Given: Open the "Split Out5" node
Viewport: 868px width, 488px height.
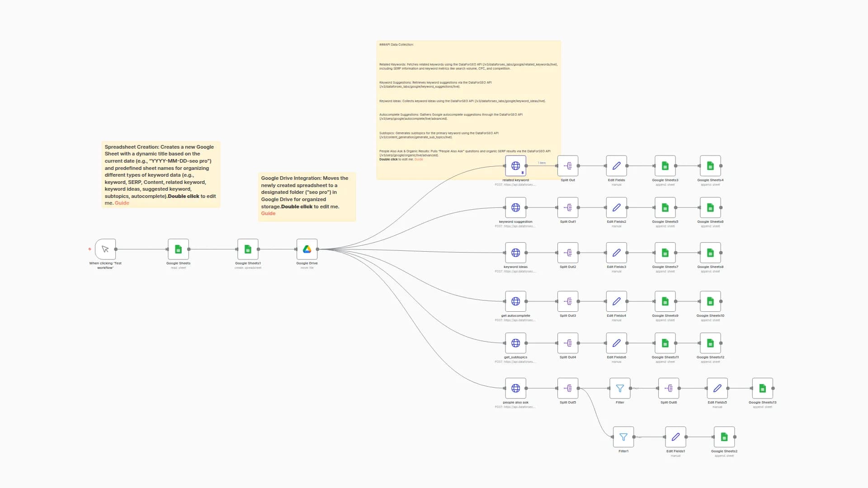Looking at the screenshot, I should pyautogui.click(x=567, y=388).
